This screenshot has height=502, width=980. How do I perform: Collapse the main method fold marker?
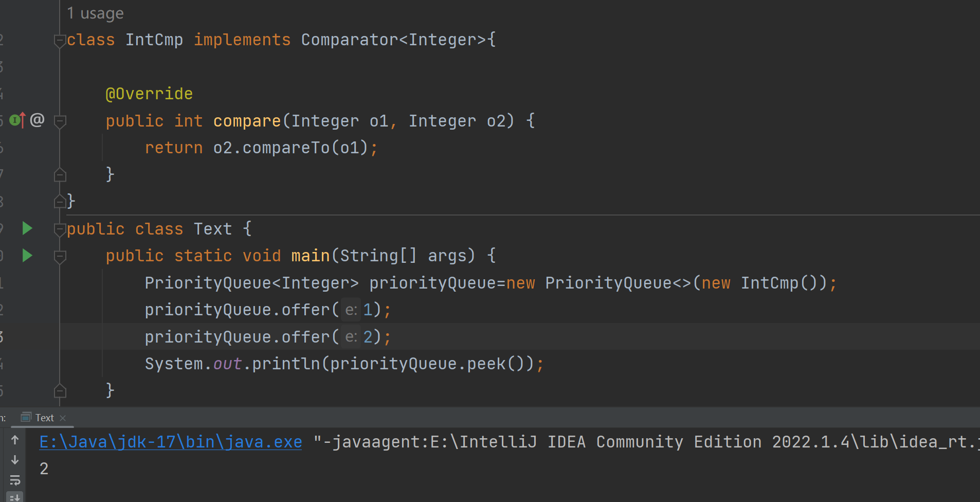click(x=60, y=257)
